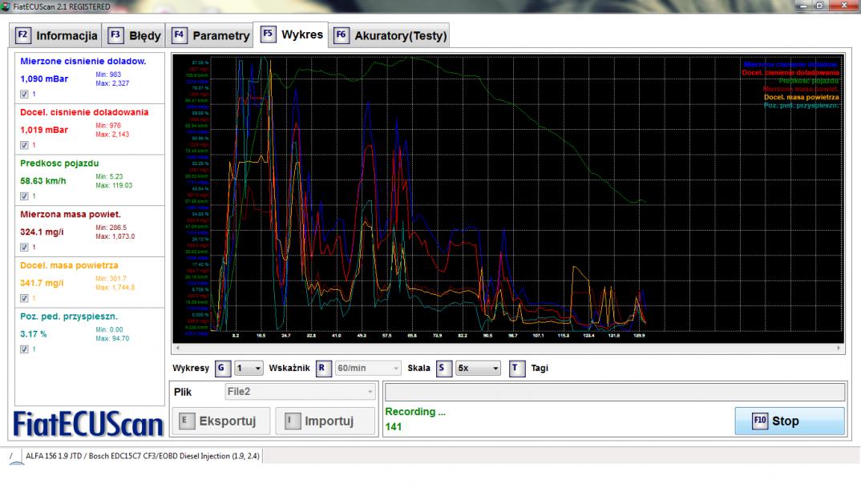Open the Parametry tab
This screenshot has width=861, height=504.
point(211,36)
